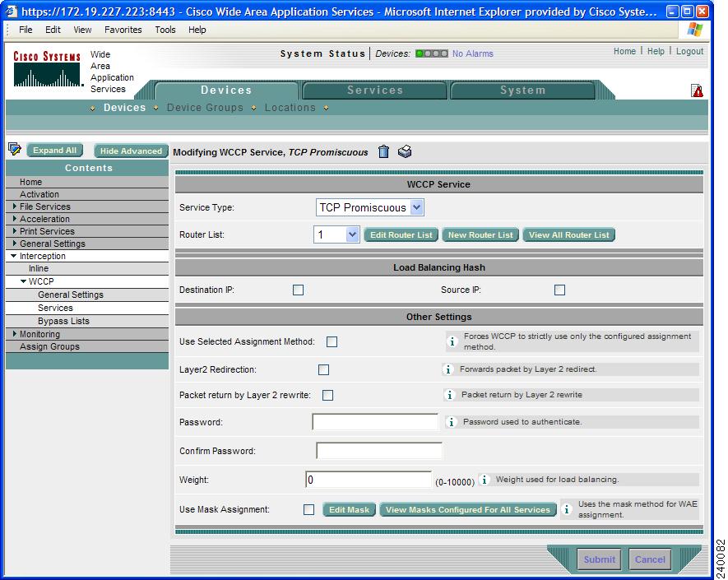Screen dimensions: 728x580
Task: Click the Windows flag logo in the menu bar
Action: [694, 30]
